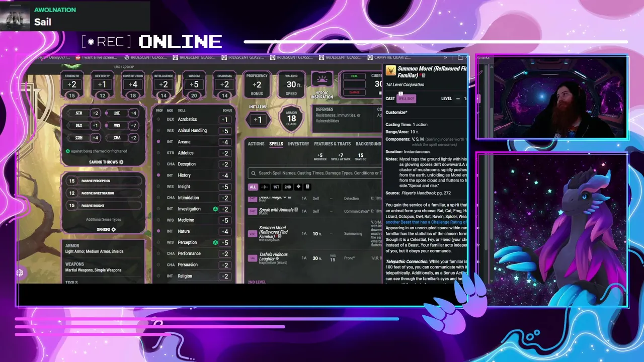Click the Proficiency +2 bonus box
The width and height of the screenshot is (644, 362).
257,85
